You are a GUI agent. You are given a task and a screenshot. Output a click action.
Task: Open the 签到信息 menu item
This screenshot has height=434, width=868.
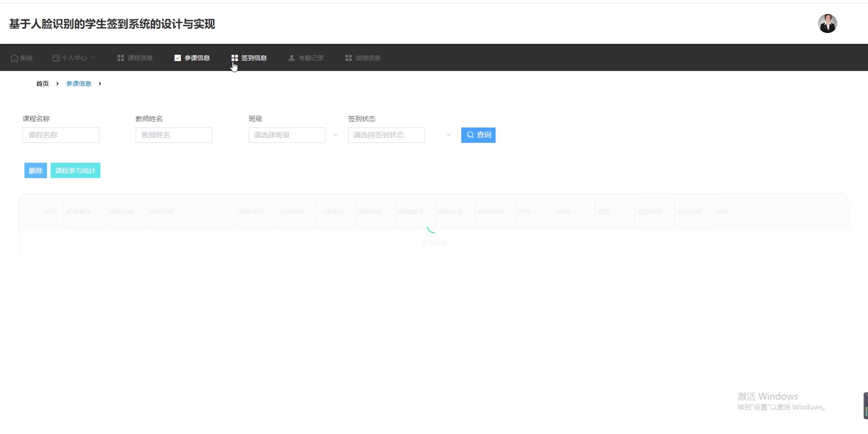pos(249,58)
